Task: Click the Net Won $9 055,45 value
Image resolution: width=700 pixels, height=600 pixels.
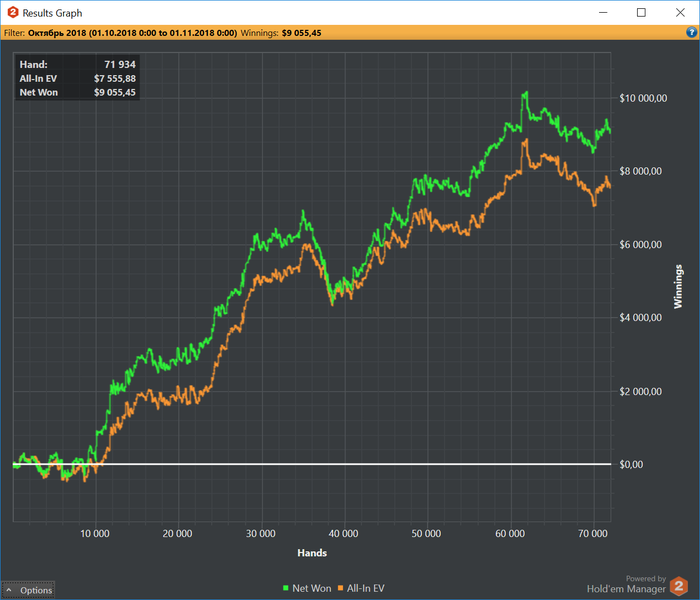Action: 115,92
